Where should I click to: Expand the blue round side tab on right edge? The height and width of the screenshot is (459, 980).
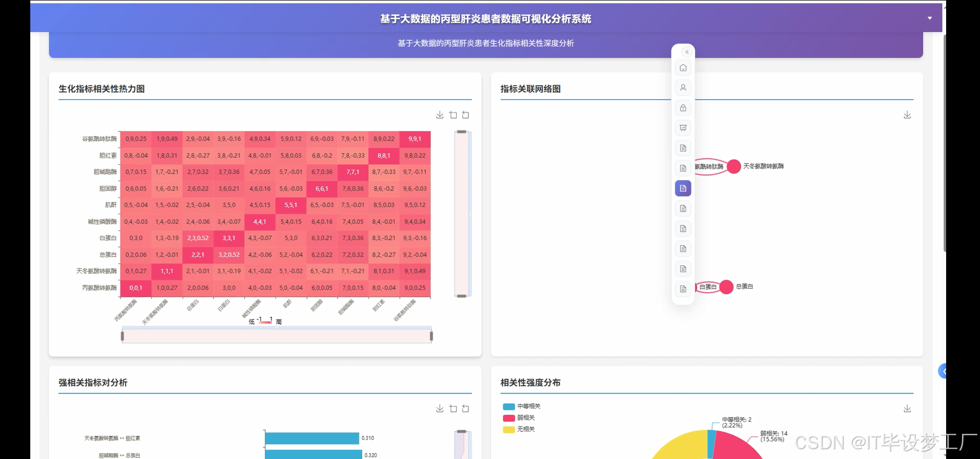click(943, 371)
